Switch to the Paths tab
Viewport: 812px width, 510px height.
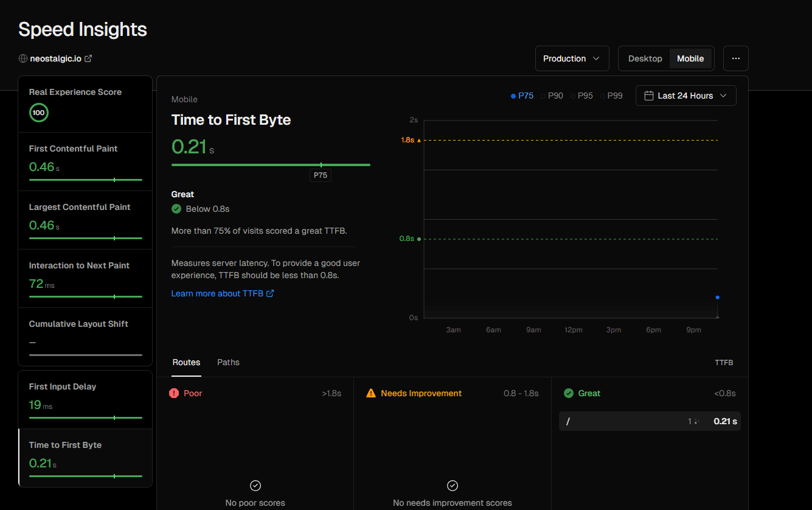click(228, 362)
